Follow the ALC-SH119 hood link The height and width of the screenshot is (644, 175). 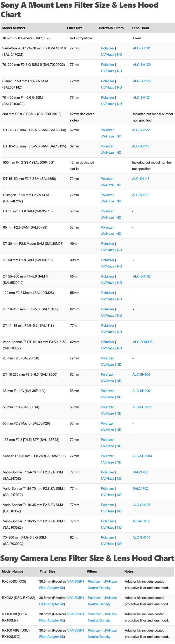(x=140, y=146)
